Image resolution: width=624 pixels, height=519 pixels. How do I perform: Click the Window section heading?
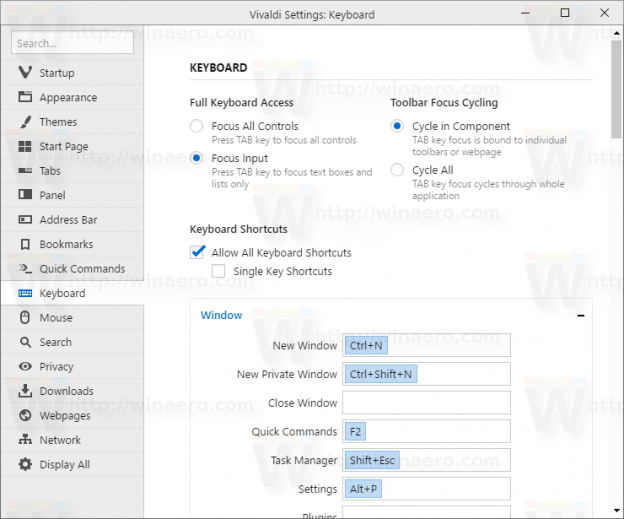pos(221,315)
